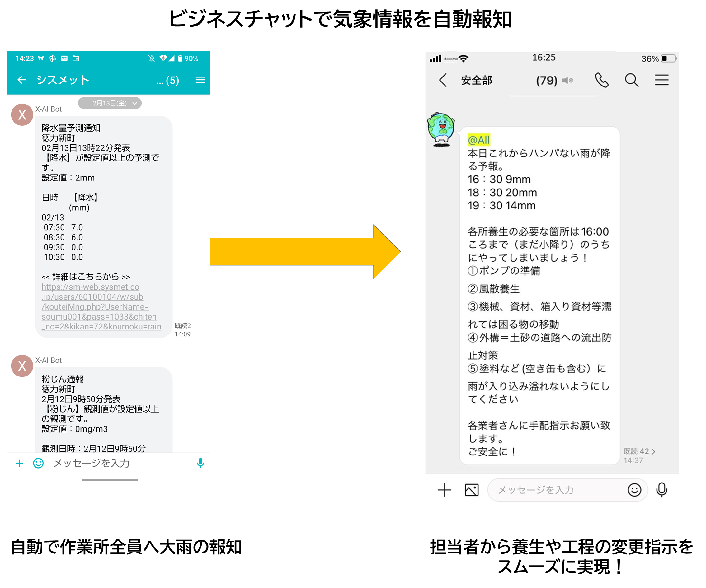Tap the X-AI Bot avatar of 降水量予測通知

coord(22,114)
